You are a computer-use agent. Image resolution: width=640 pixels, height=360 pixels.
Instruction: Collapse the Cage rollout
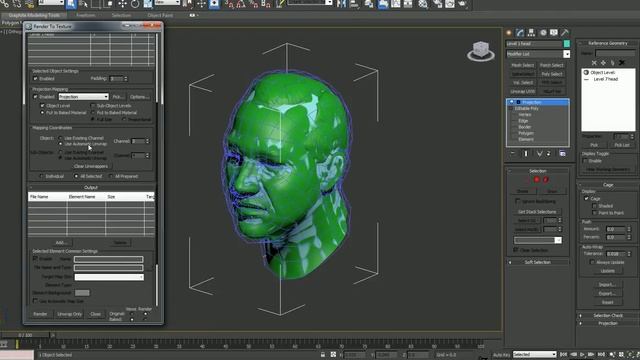point(608,185)
